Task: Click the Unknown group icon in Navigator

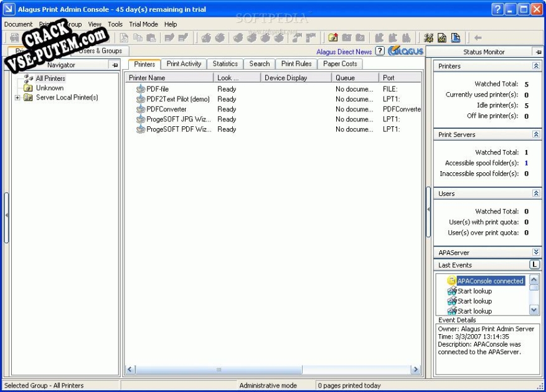Action: click(28, 88)
